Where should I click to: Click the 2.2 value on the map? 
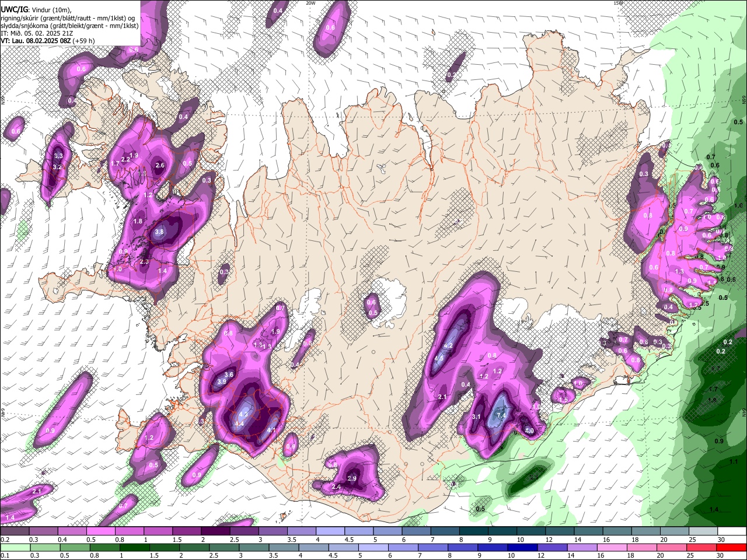pos(125,159)
